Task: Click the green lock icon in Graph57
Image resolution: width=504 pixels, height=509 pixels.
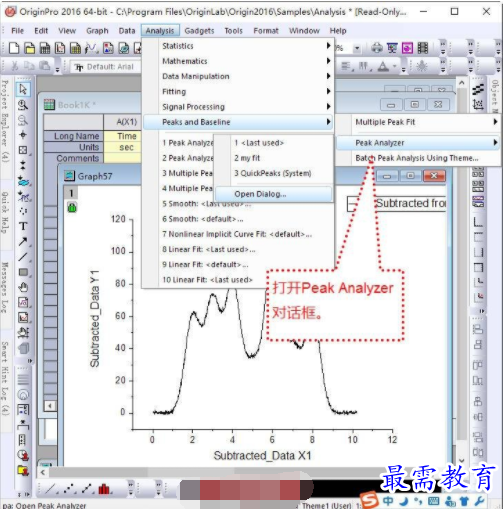Action: click(x=72, y=208)
